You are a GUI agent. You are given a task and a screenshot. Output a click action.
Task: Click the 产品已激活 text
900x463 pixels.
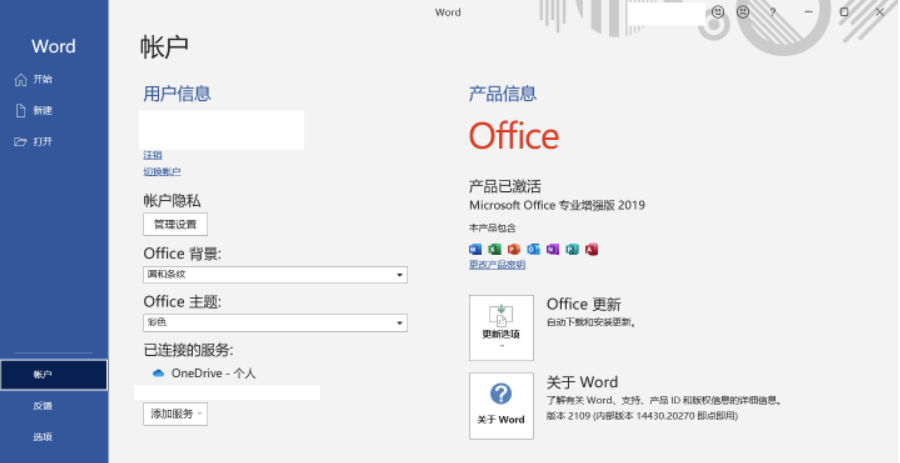click(x=505, y=186)
